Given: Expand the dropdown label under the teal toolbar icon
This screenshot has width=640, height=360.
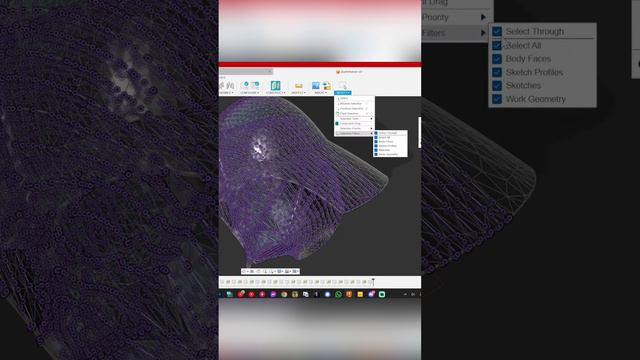Looking at the screenshot, I should tap(276, 93).
